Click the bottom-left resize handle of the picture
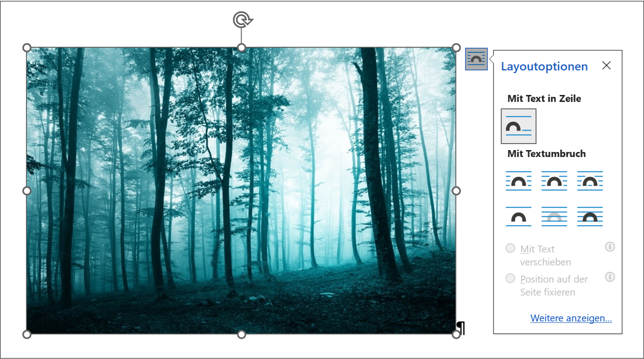The width and height of the screenshot is (644, 359). 27,334
